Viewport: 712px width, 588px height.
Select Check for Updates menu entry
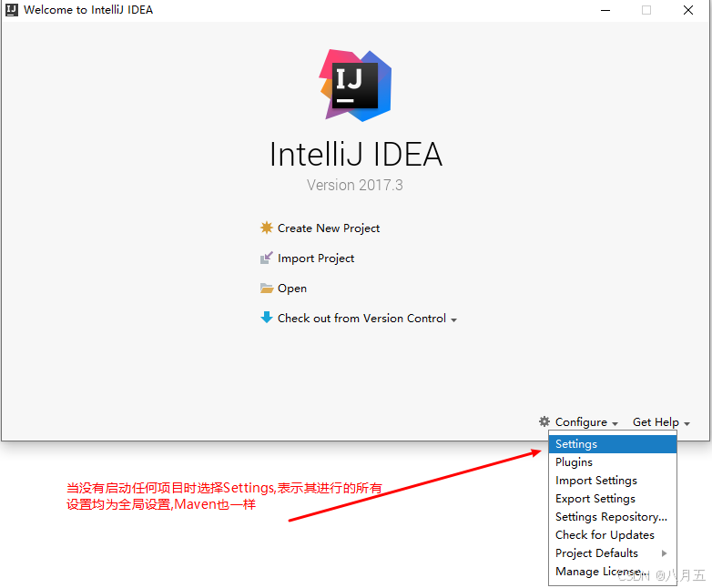point(613,535)
